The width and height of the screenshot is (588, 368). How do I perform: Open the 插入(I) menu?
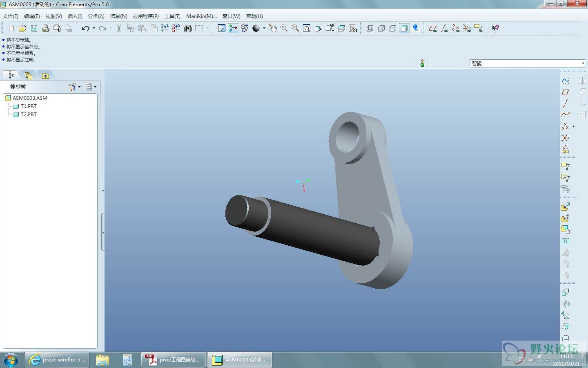pyautogui.click(x=75, y=16)
